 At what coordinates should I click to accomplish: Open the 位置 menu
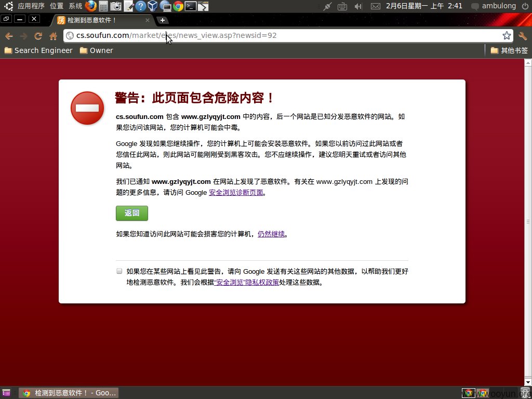click(x=57, y=6)
